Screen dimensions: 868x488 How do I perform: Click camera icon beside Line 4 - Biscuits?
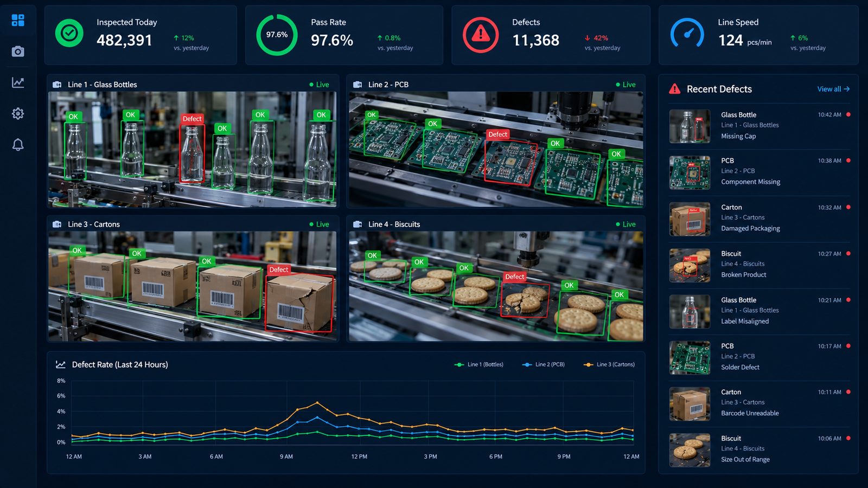coord(358,224)
